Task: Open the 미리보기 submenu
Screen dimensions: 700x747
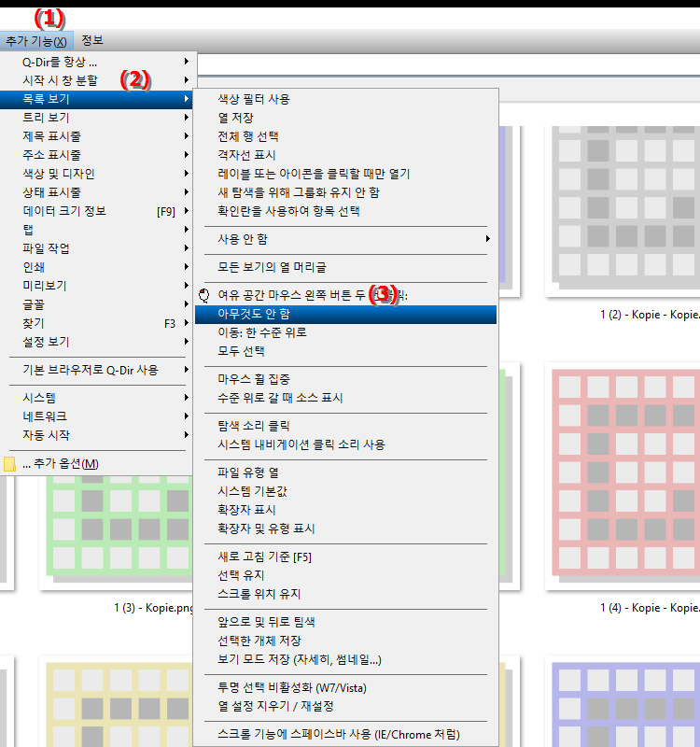Action: pos(98,286)
